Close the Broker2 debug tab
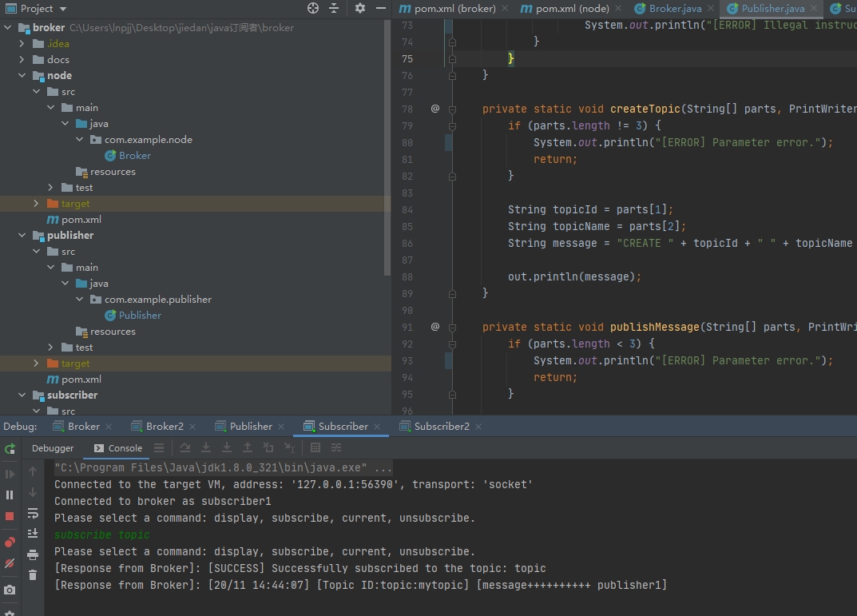Screen dimensions: 857x616 pyautogui.click(x=192, y=427)
